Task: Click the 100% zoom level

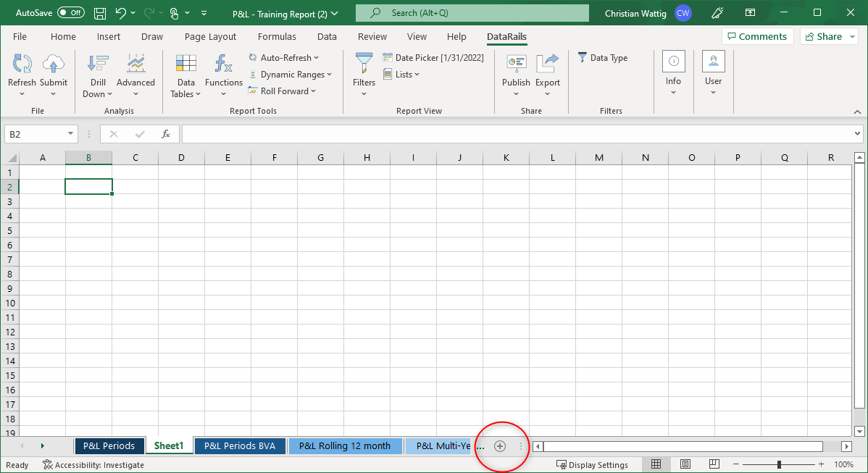Action: [843, 465]
